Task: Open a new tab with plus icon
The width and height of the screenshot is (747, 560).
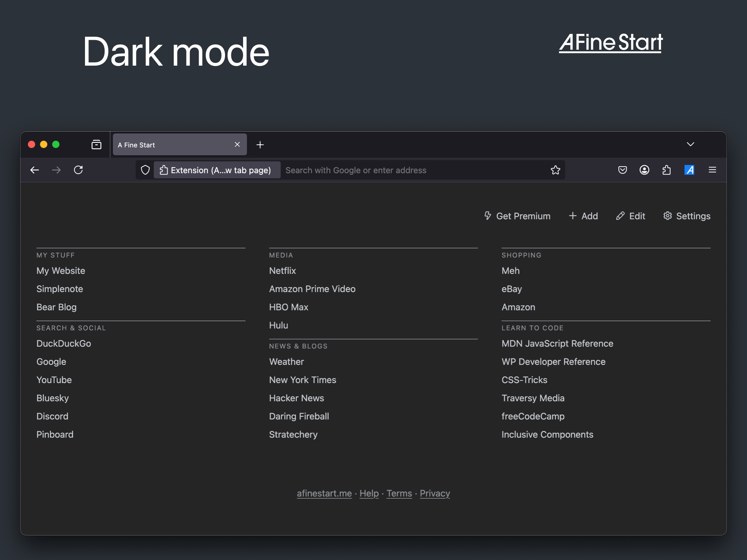Action: (x=260, y=145)
